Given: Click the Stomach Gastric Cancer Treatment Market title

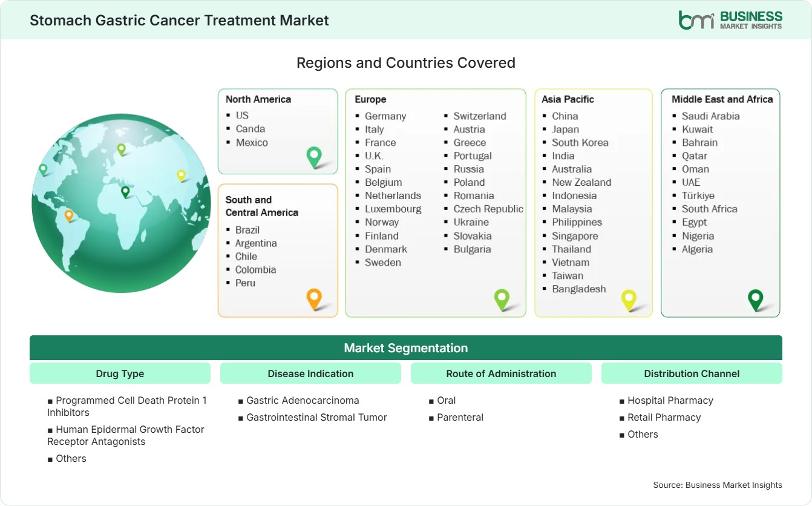Looking at the screenshot, I should [x=179, y=20].
